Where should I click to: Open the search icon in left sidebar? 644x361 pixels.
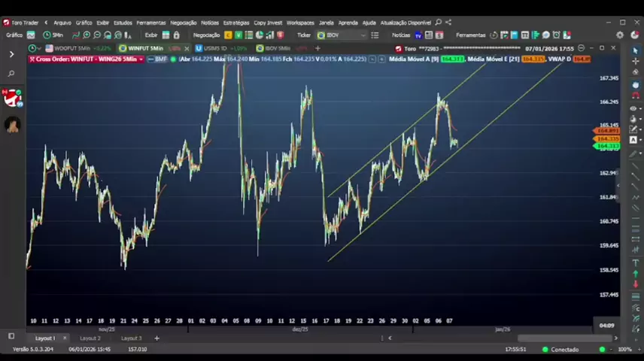tap(11, 74)
